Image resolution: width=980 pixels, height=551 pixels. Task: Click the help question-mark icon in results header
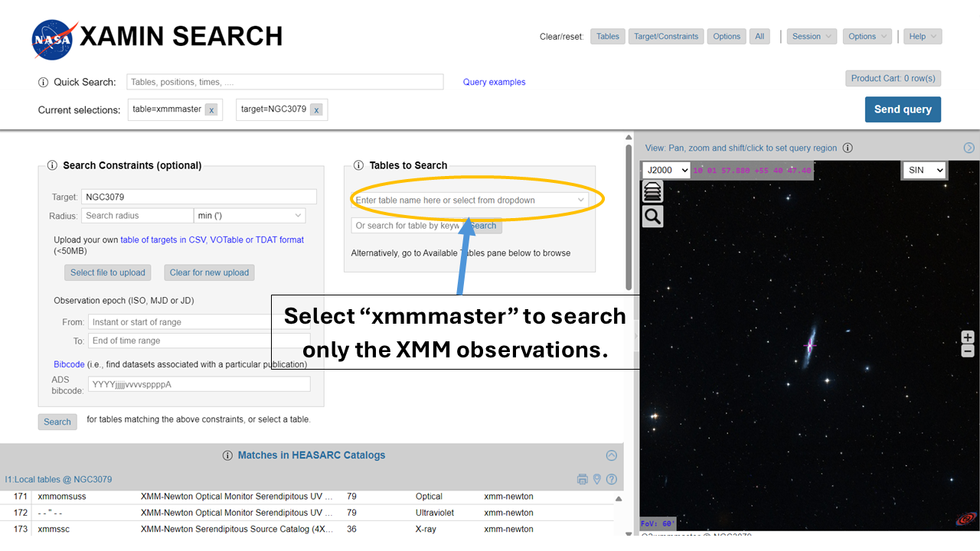coord(611,480)
